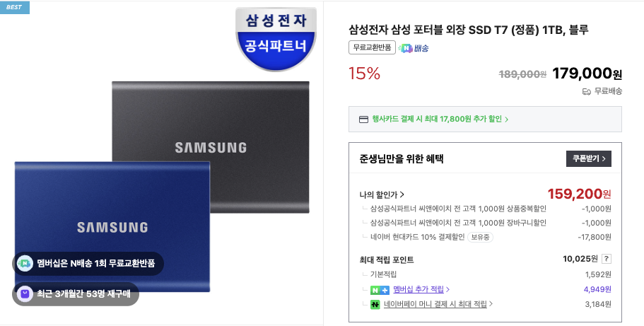This screenshot has width=644, height=326.
Task: Open 행사카드 결제 추가 할인 banner
Action: (x=485, y=120)
